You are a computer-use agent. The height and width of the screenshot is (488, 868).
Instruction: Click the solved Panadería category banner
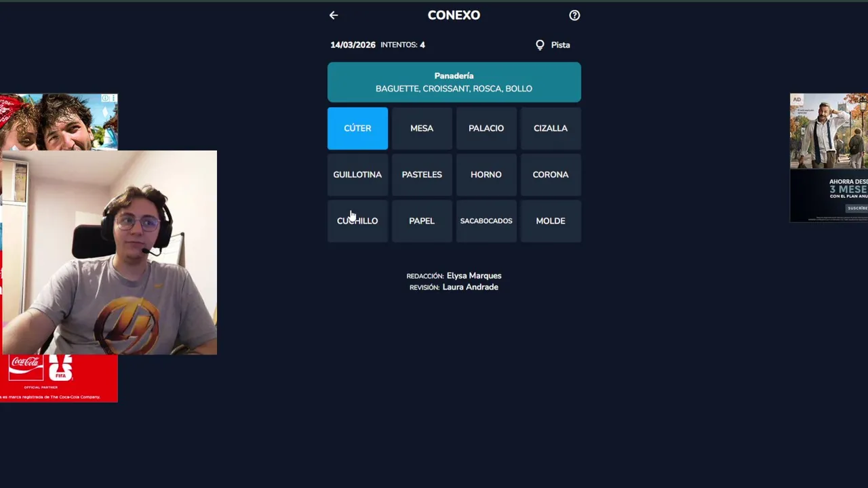coord(454,82)
